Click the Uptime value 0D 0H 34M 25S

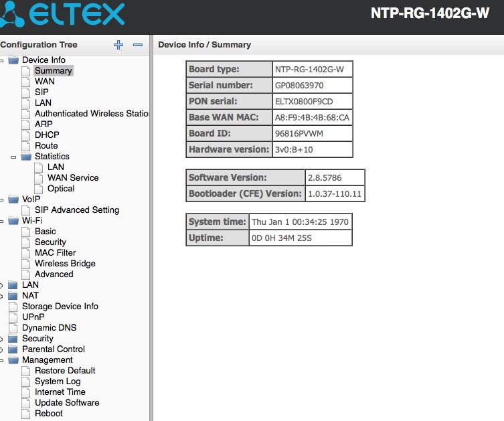point(282,238)
